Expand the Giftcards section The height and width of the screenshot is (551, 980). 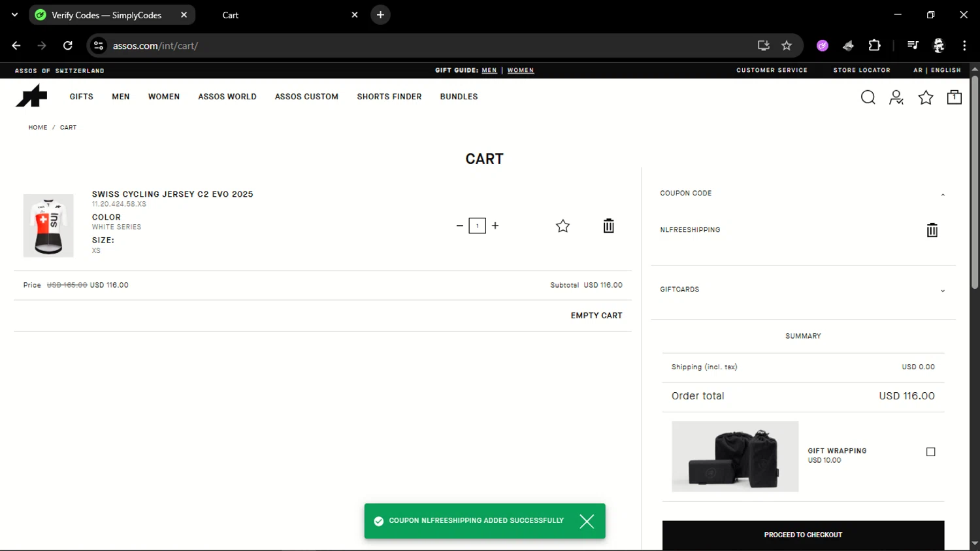[943, 290]
